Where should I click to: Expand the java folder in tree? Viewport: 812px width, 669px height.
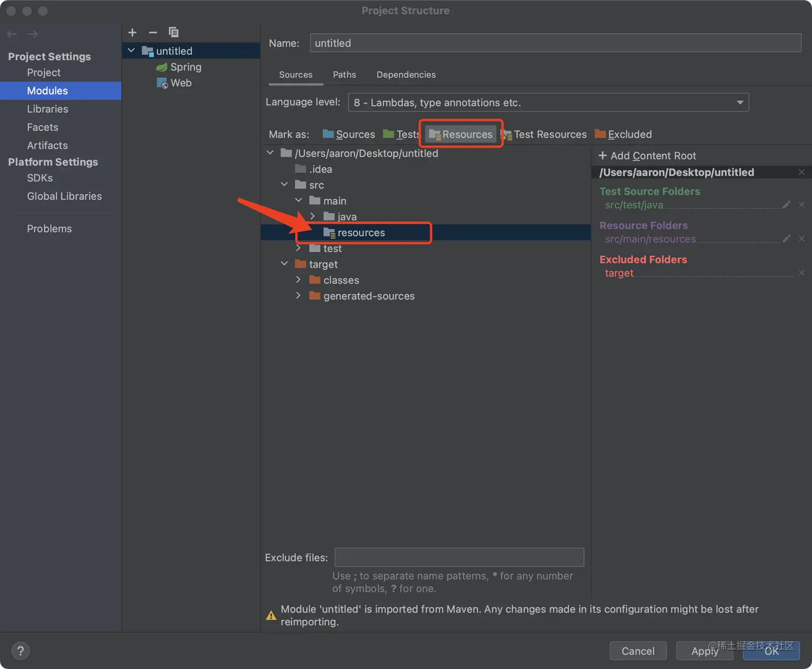pyautogui.click(x=313, y=216)
